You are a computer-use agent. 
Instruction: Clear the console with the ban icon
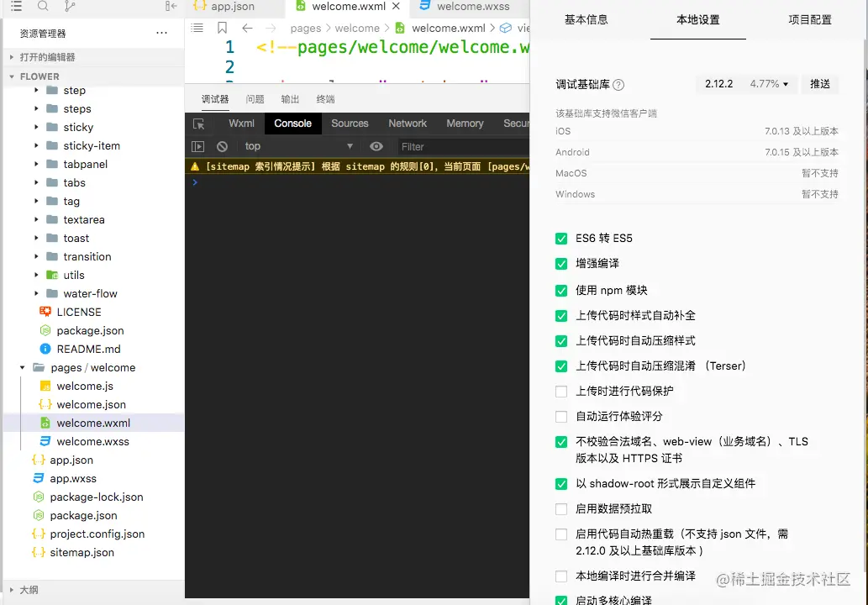tap(222, 147)
